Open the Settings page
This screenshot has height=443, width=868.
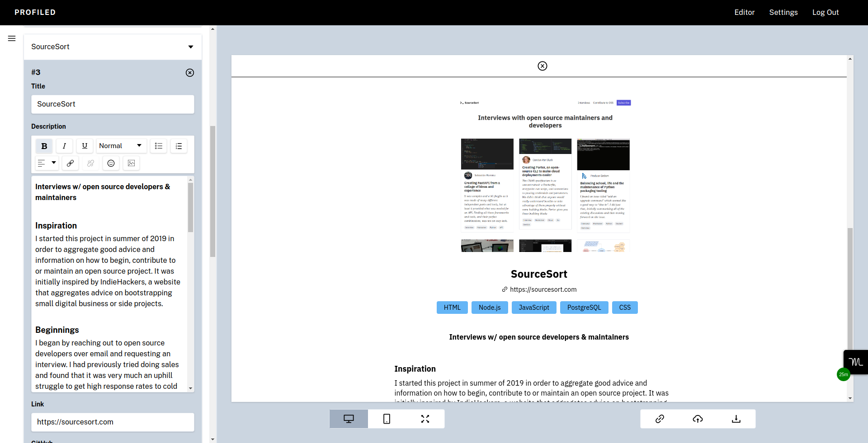pyautogui.click(x=783, y=13)
